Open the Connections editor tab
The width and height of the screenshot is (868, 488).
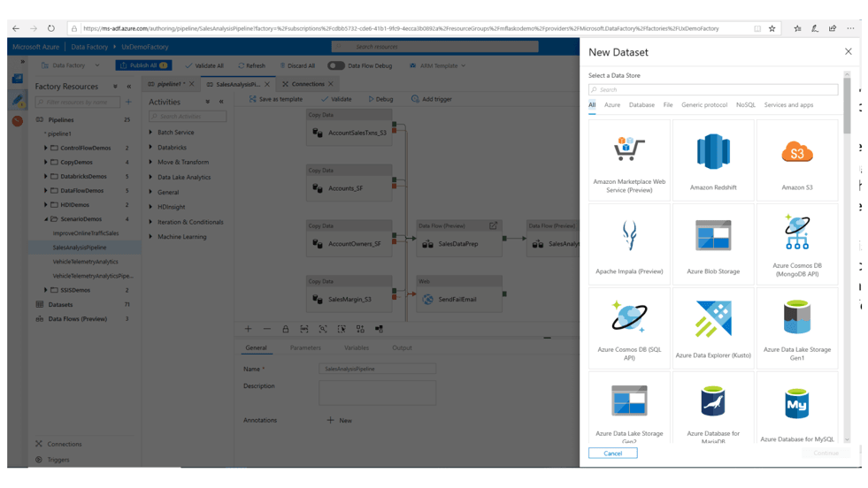pyautogui.click(x=308, y=84)
